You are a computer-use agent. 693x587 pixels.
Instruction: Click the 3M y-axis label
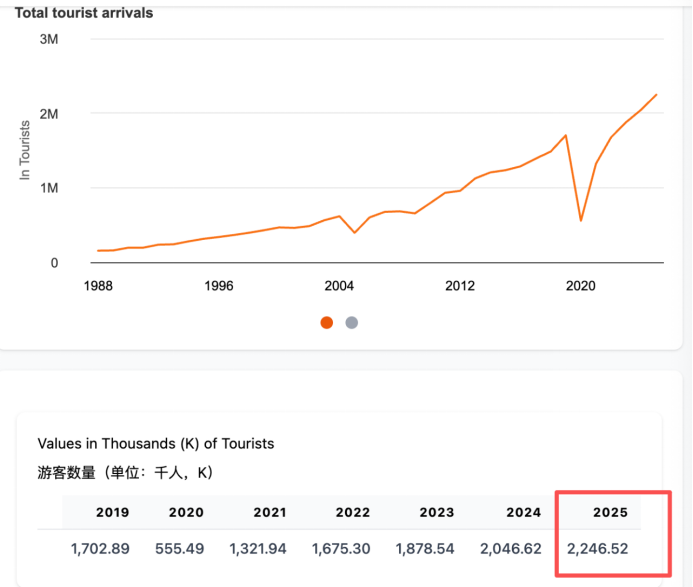coord(49,39)
